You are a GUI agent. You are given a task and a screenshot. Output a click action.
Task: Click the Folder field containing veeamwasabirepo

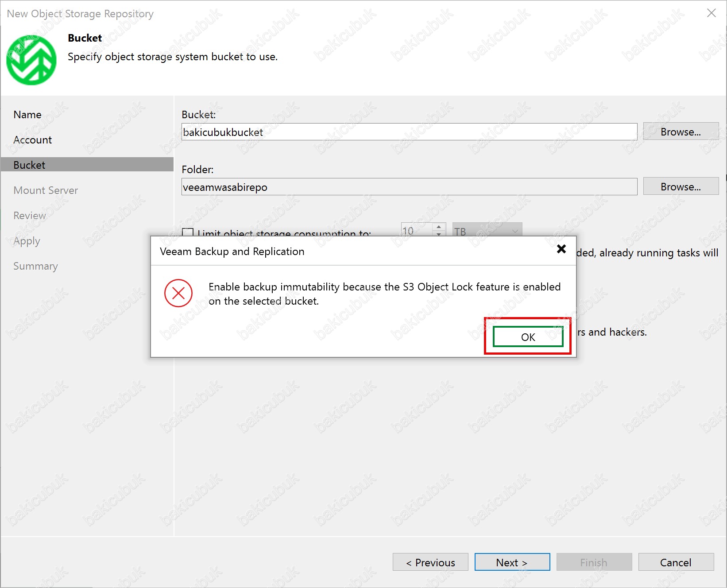coord(409,187)
